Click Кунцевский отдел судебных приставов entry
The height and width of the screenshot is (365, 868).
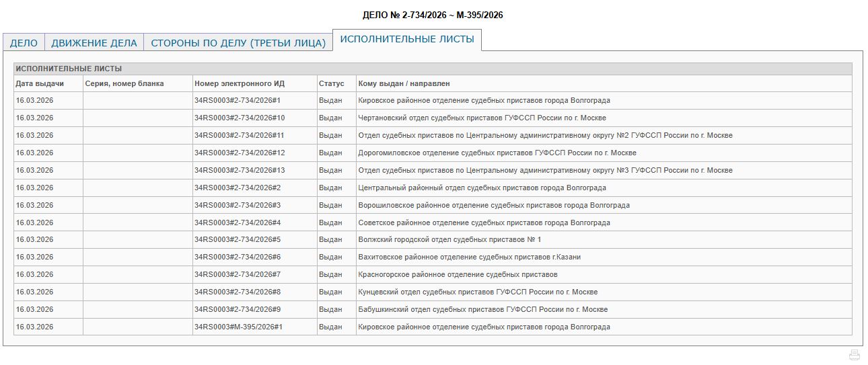click(x=478, y=292)
